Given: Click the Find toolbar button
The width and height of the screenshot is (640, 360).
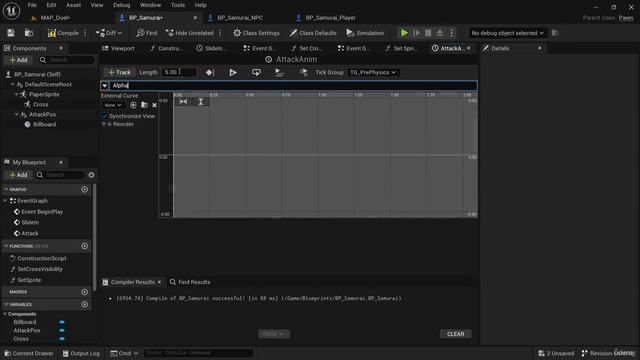Looking at the screenshot, I should point(147,33).
